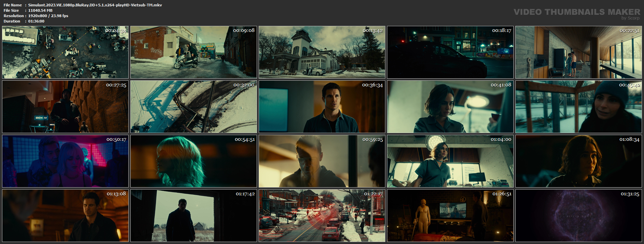644x244 pixels.
Task: Choose the thumbnail stamped 00:41:08
Action: 450,107
